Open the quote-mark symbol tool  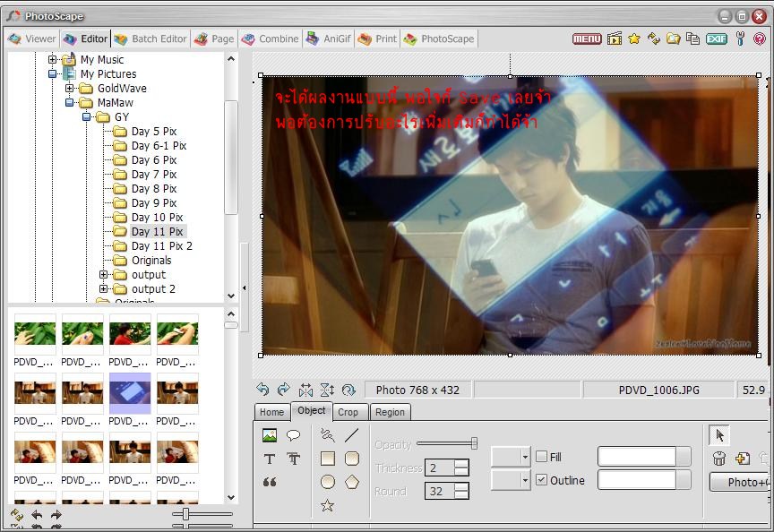coord(270,482)
